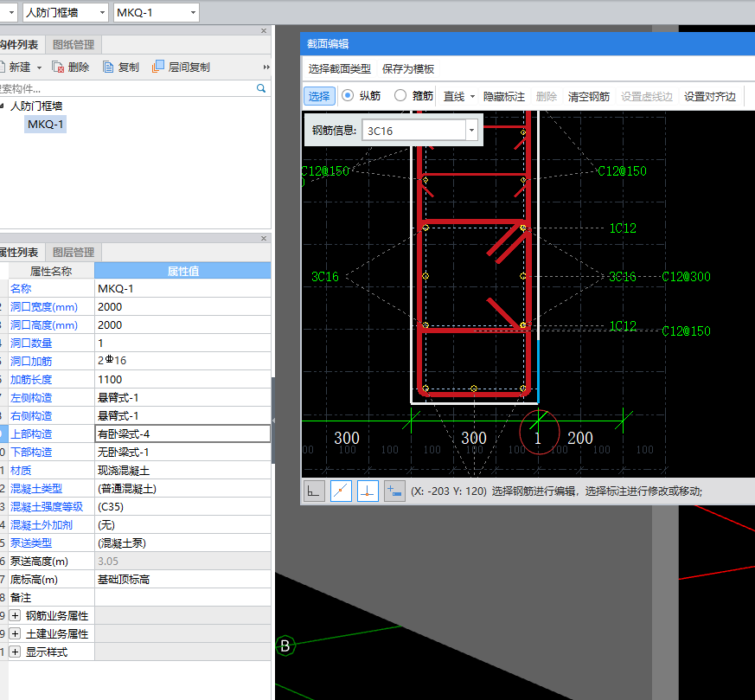Click the 混凝土强度等级 value (C35)
This screenshot has height=700, width=755.
(x=182, y=506)
